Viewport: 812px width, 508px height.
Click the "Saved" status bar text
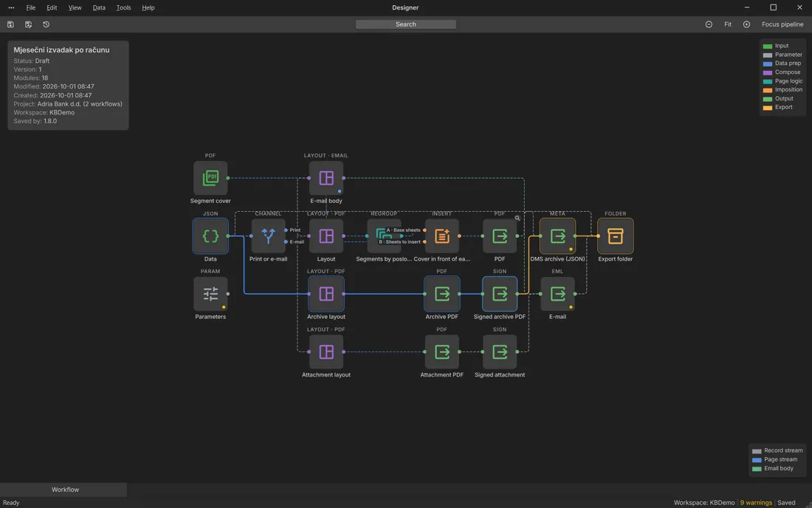pyautogui.click(x=786, y=503)
